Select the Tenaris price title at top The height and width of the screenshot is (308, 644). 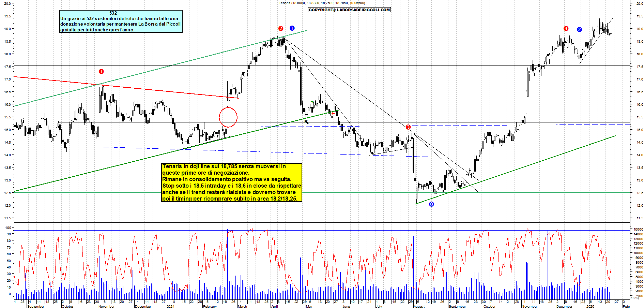click(x=322, y=3)
